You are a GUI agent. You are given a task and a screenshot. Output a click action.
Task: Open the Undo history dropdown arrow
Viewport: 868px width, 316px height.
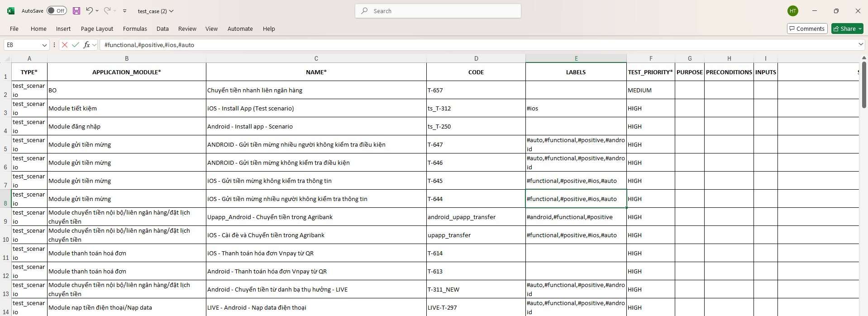click(97, 11)
